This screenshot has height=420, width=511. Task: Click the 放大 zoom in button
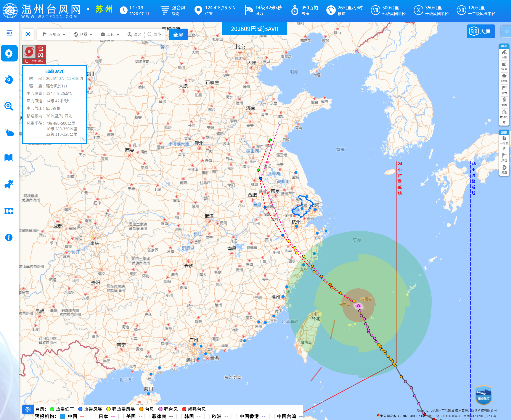coord(134,34)
